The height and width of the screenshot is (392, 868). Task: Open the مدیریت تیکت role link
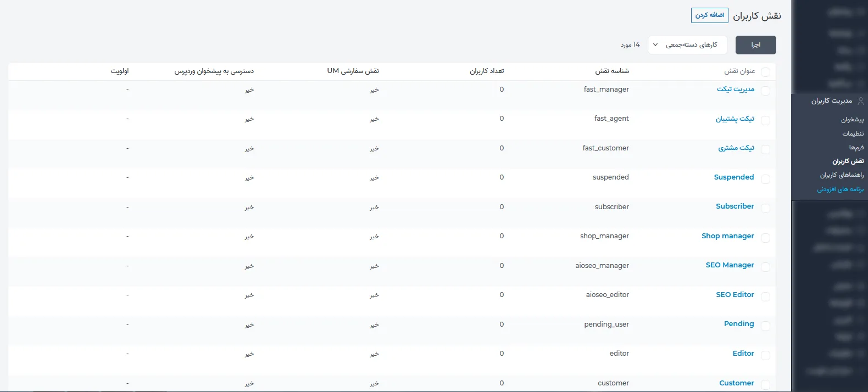736,89
